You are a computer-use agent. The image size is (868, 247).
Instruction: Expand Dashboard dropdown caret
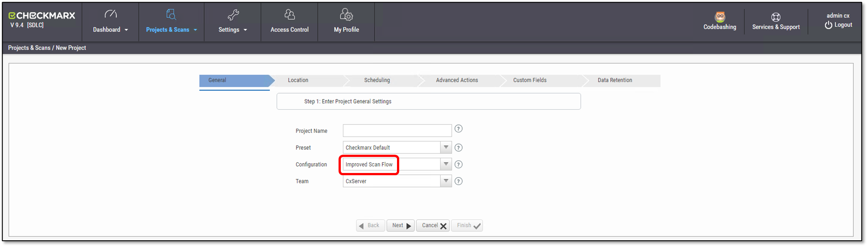click(x=126, y=30)
